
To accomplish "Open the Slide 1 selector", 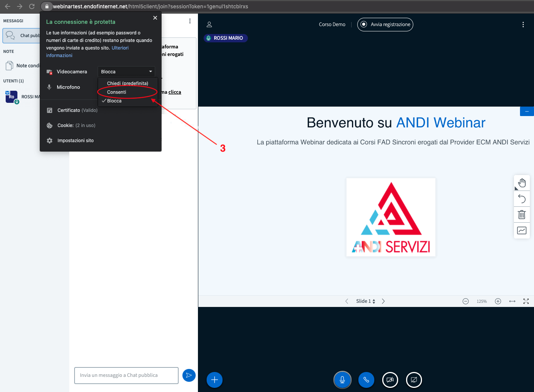I will click(365, 301).
